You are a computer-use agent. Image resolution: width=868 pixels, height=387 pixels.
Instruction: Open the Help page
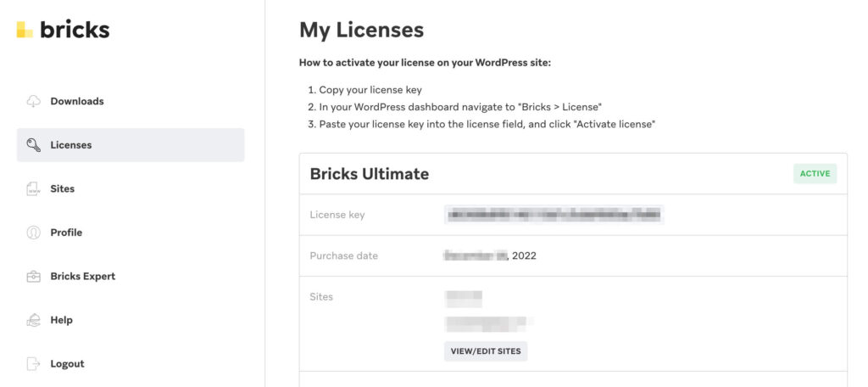[62, 320]
